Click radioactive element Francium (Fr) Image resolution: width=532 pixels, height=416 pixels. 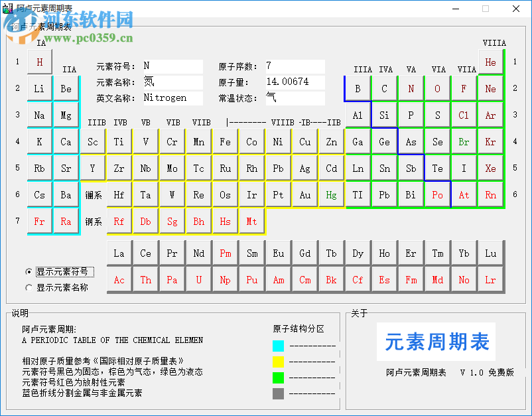click(x=39, y=221)
